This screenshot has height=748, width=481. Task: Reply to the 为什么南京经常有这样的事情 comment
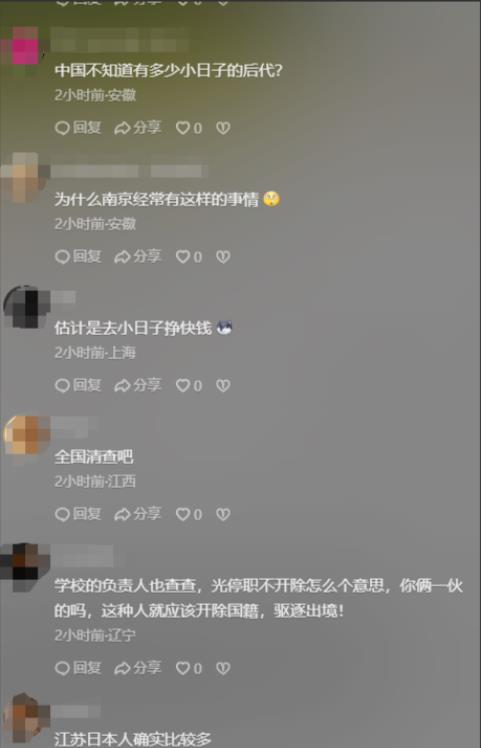tap(78, 257)
